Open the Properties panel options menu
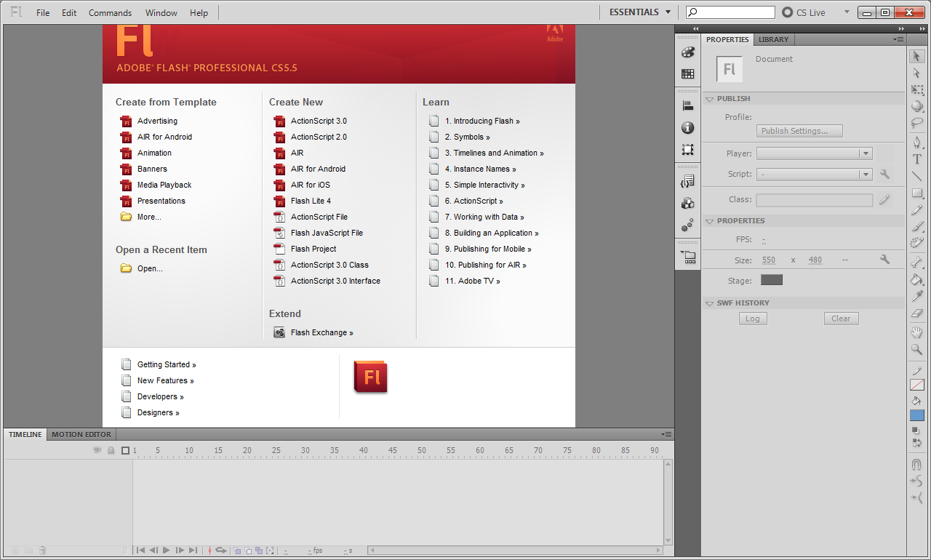 (899, 39)
